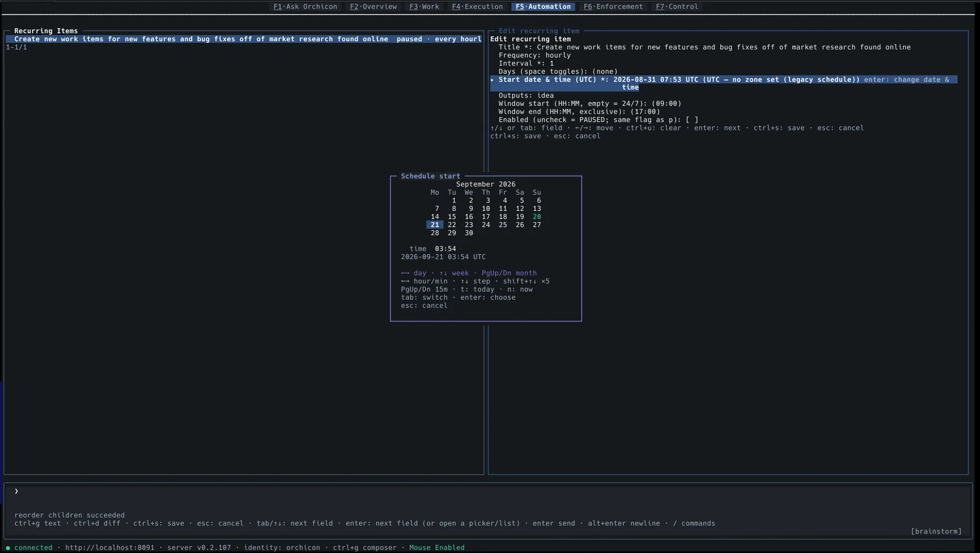The height and width of the screenshot is (553, 980).
Task: Select the paused recurring item row
Action: [x=244, y=39]
